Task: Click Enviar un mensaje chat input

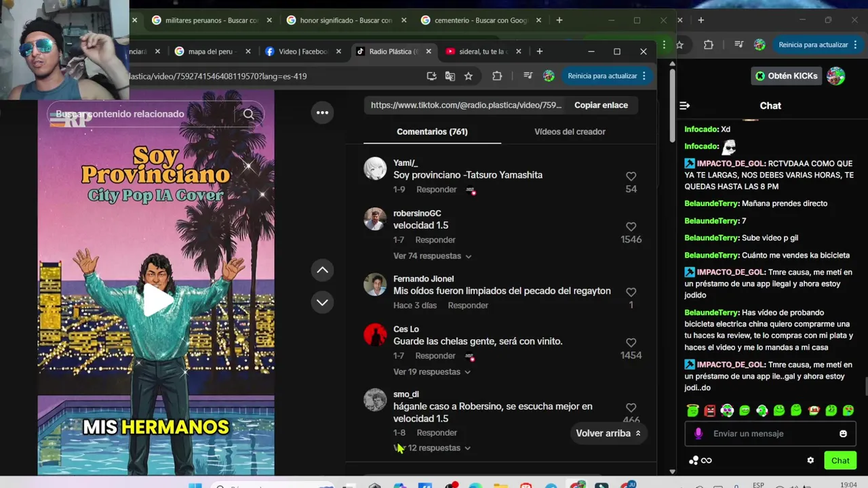Action: click(770, 434)
